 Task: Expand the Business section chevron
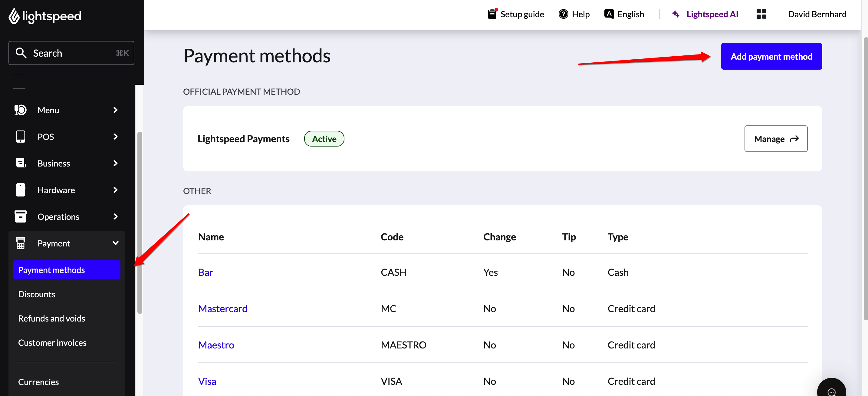[x=115, y=163]
